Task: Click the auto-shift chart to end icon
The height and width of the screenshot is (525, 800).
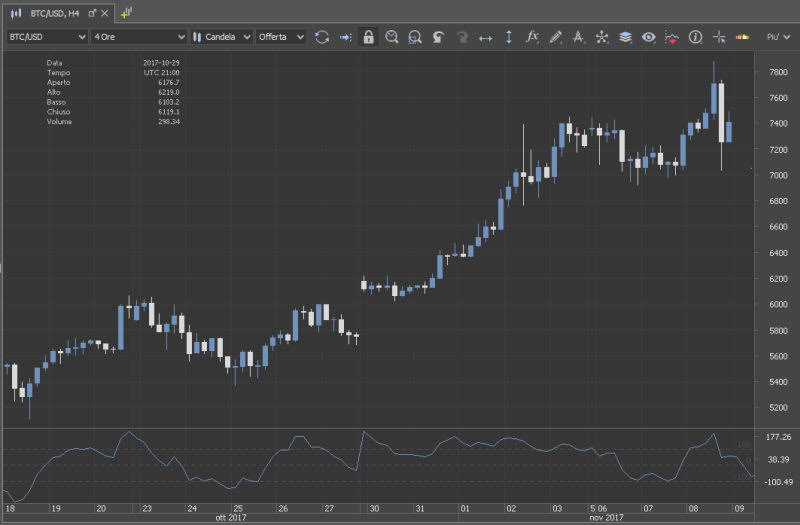Action: 345,37
